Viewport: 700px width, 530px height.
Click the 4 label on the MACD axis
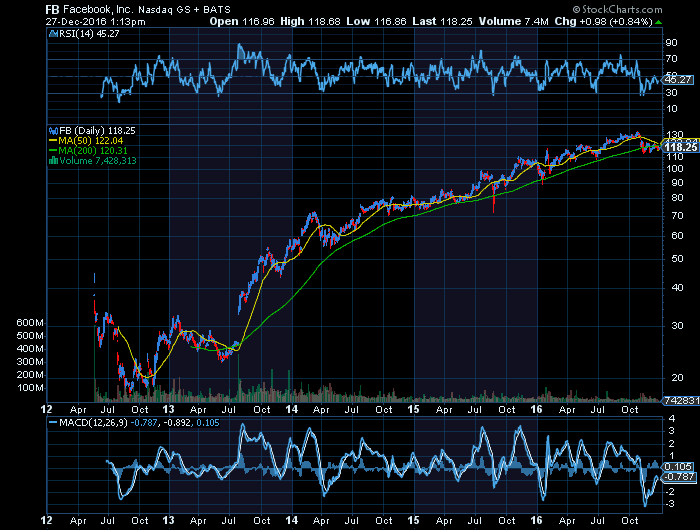671,419
